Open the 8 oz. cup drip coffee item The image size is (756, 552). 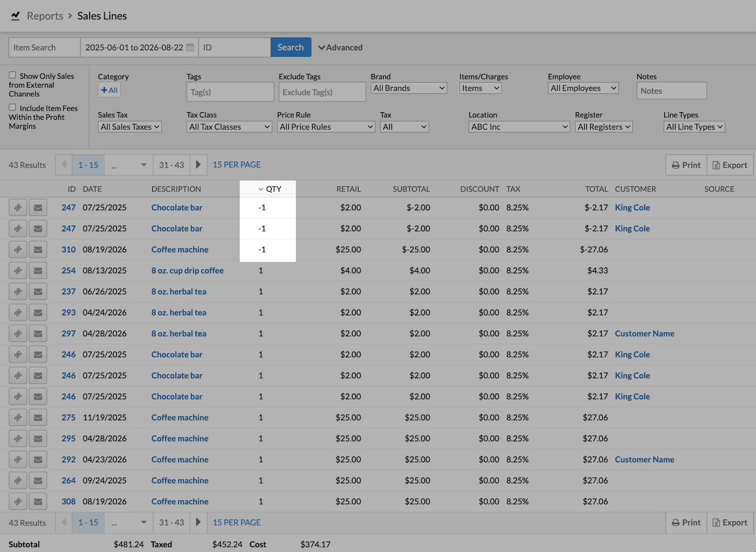click(x=187, y=271)
